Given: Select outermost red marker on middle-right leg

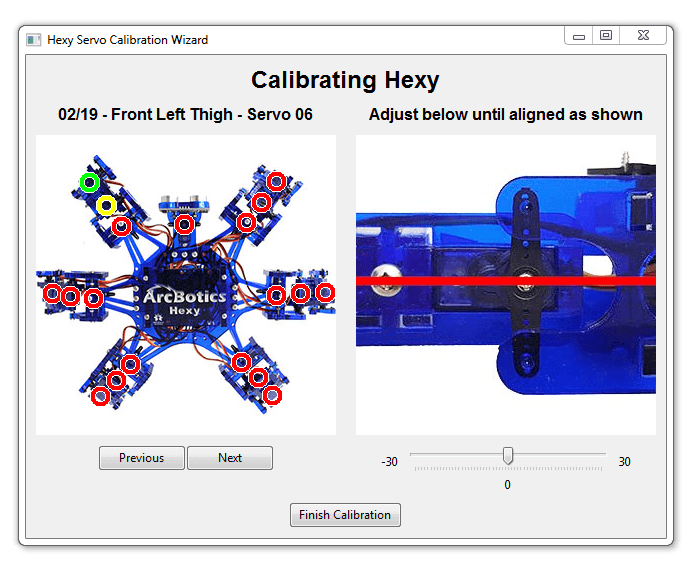Looking at the screenshot, I should [x=325, y=292].
